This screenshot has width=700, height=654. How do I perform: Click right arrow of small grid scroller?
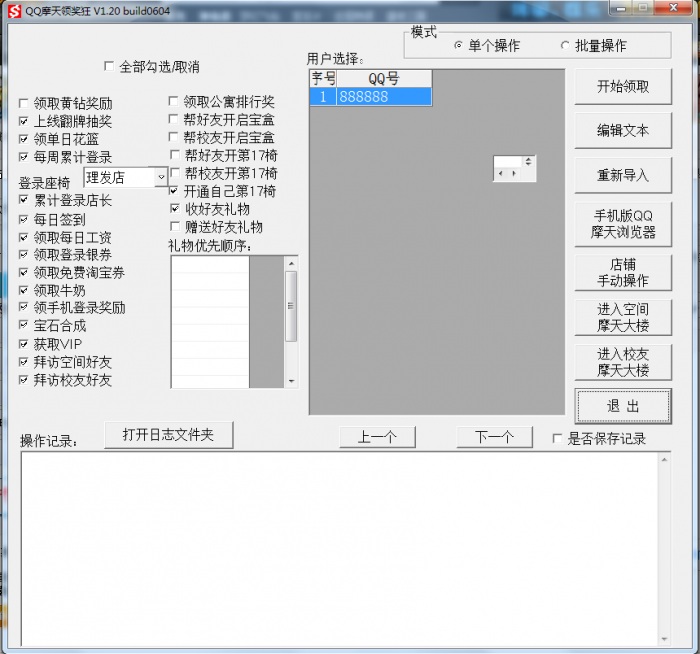tap(514, 174)
